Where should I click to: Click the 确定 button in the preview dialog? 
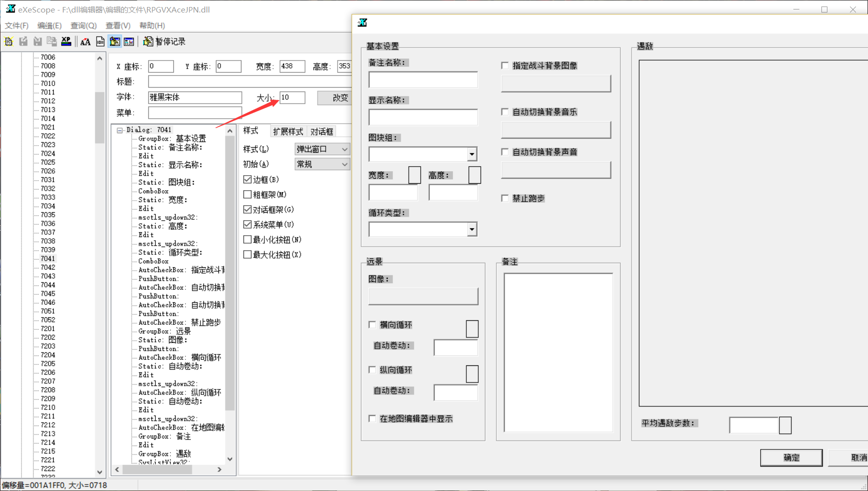pyautogui.click(x=791, y=457)
